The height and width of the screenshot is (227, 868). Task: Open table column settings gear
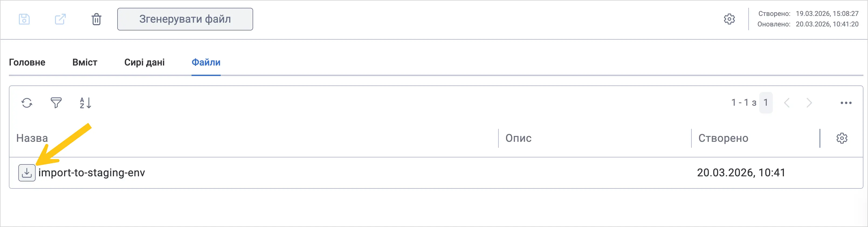pyautogui.click(x=842, y=138)
